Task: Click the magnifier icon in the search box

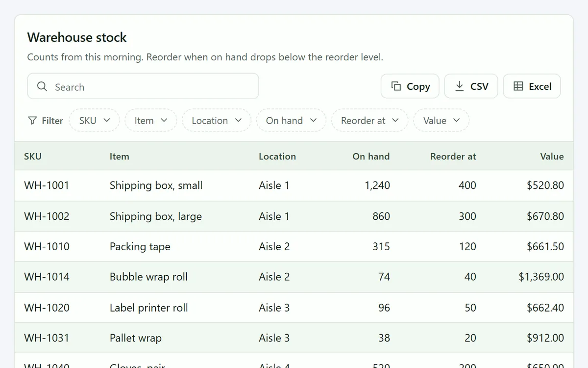Action: click(x=42, y=86)
